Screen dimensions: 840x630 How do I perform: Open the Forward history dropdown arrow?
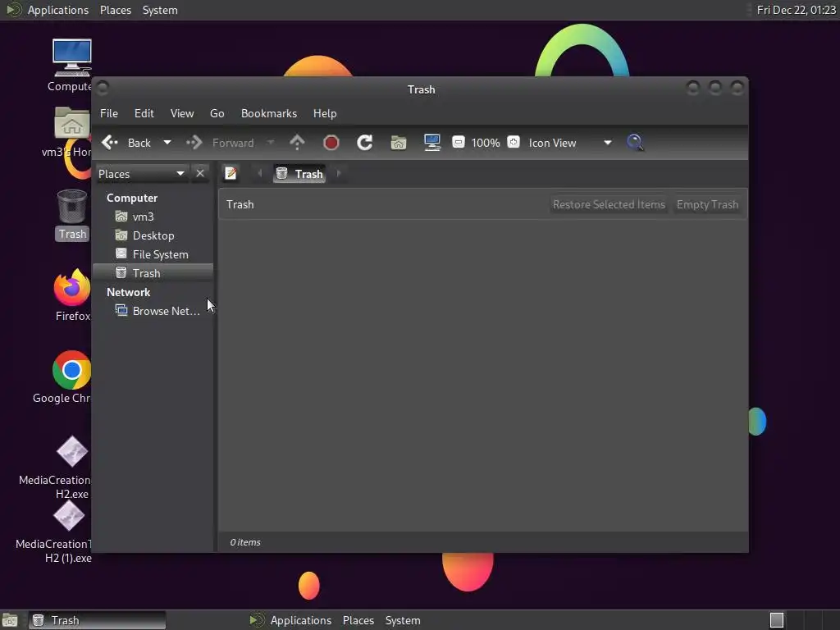coord(271,143)
